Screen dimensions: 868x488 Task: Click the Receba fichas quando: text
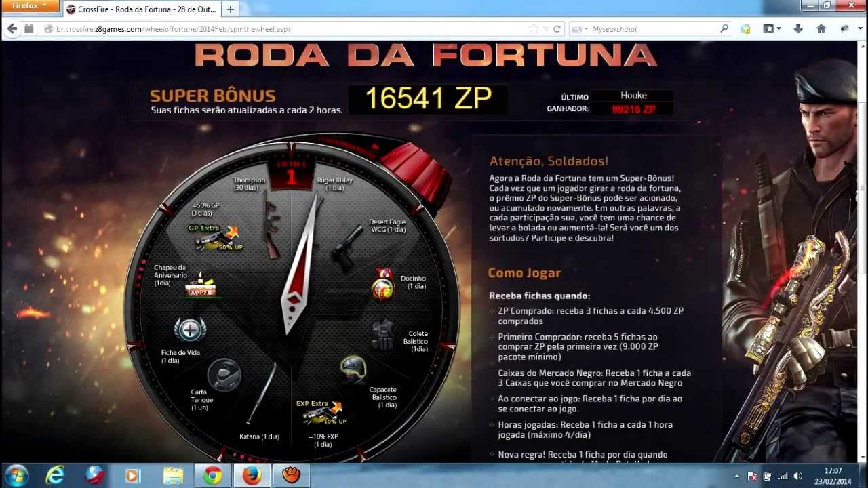click(x=540, y=296)
